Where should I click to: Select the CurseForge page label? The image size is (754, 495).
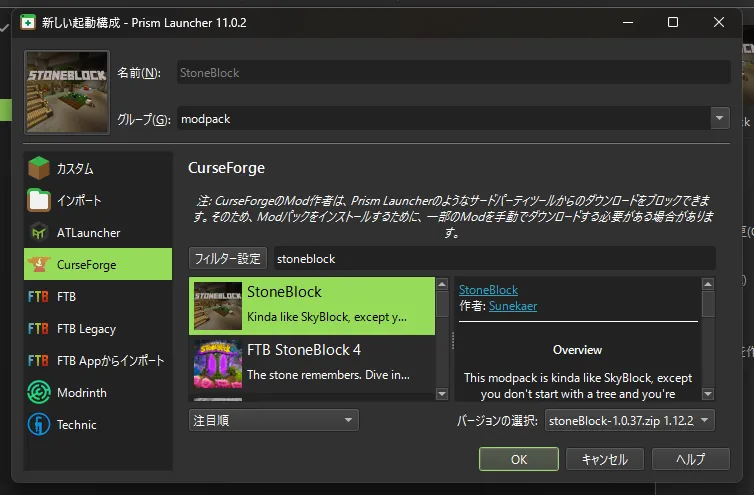tap(87, 265)
